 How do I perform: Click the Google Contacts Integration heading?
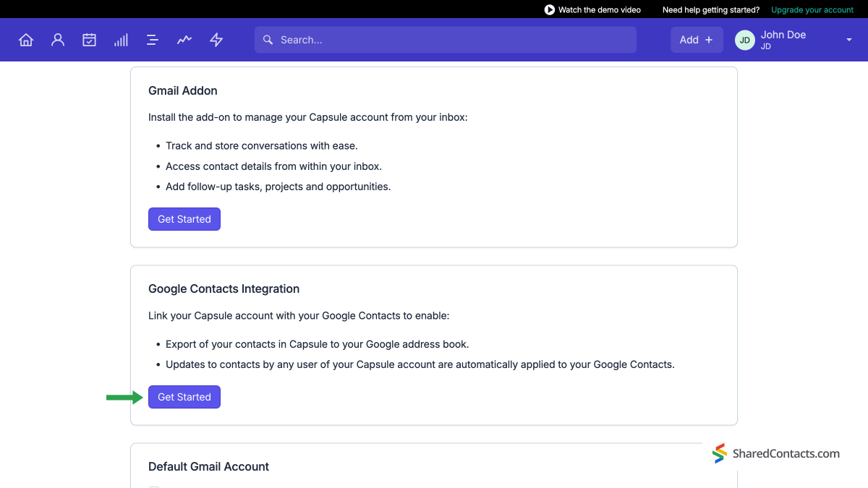pyautogui.click(x=224, y=289)
